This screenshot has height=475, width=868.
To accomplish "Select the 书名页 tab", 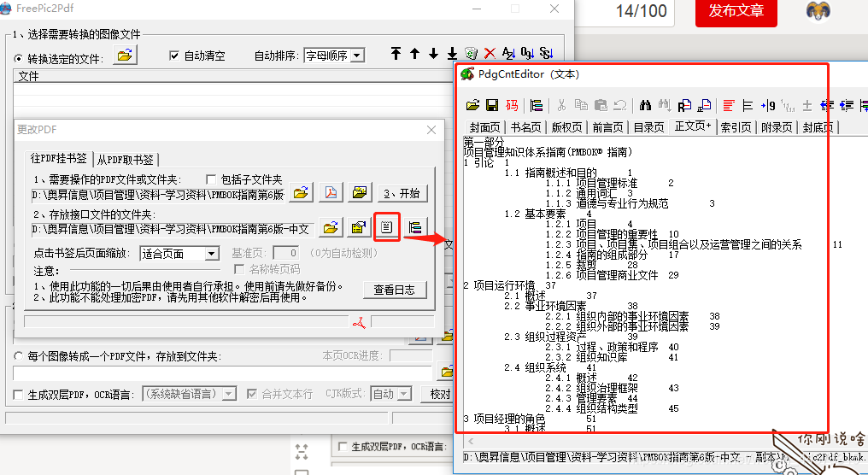I will pos(525,127).
